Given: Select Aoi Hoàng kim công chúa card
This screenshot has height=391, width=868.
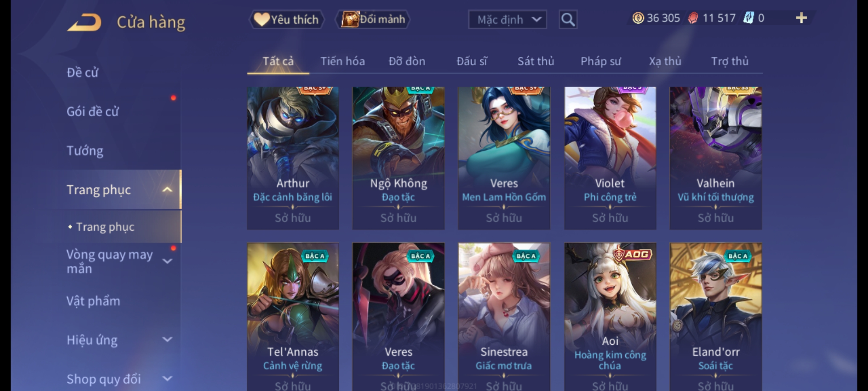Looking at the screenshot, I should tap(610, 317).
